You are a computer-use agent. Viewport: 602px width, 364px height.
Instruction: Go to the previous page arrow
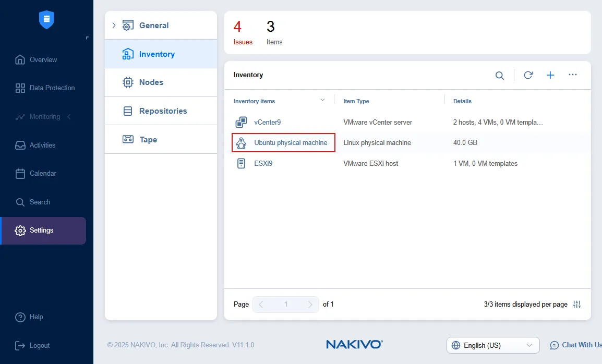pyautogui.click(x=261, y=305)
